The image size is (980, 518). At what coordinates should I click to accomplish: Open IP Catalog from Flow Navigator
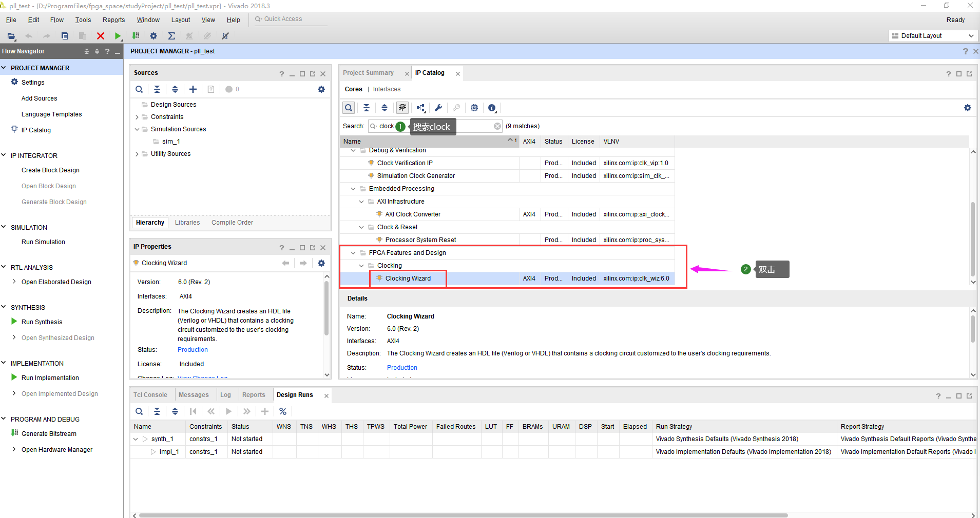point(36,130)
